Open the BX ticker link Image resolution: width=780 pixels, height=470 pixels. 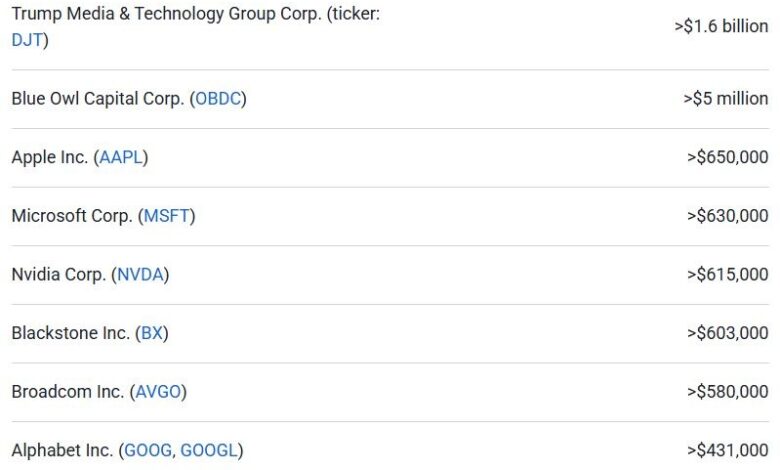(x=151, y=333)
